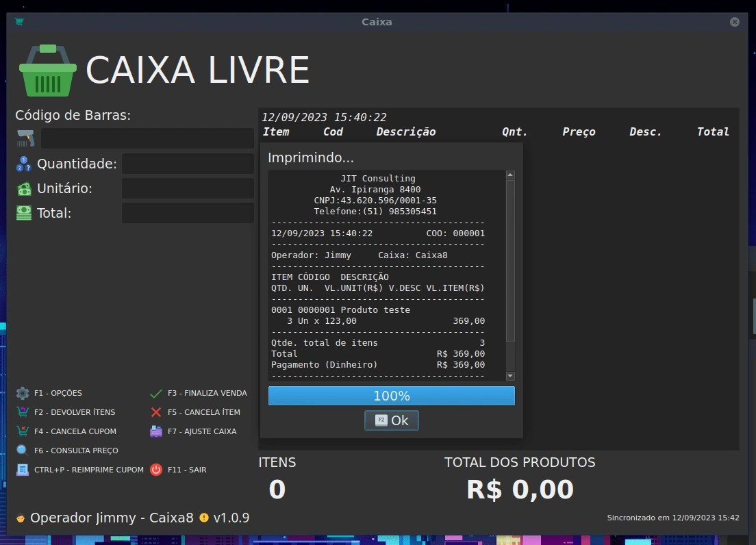Focus the Código de Barras input field
The height and width of the screenshot is (545, 756).
click(147, 138)
